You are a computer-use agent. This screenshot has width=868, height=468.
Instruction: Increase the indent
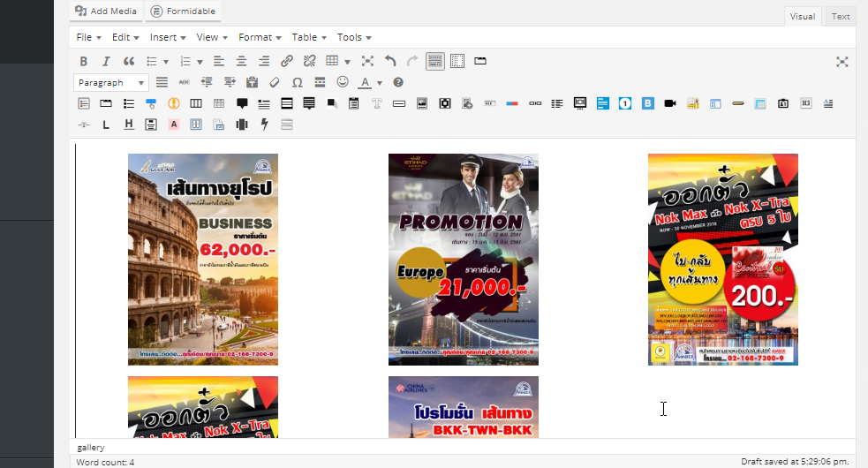click(x=230, y=82)
